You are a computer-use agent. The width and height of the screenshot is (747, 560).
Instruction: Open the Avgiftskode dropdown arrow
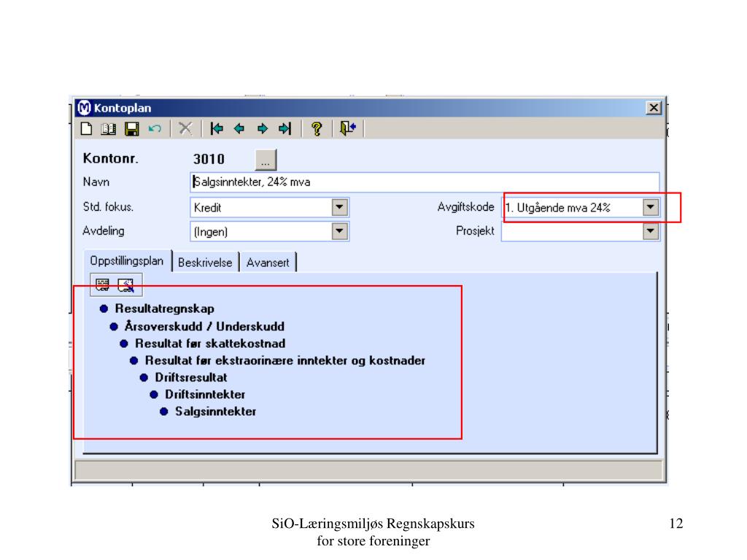(650, 207)
